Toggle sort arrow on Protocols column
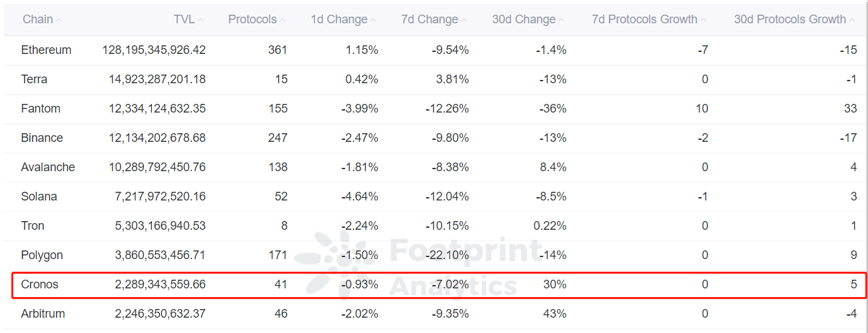This screenshot has height=333, width=868. 283,21
